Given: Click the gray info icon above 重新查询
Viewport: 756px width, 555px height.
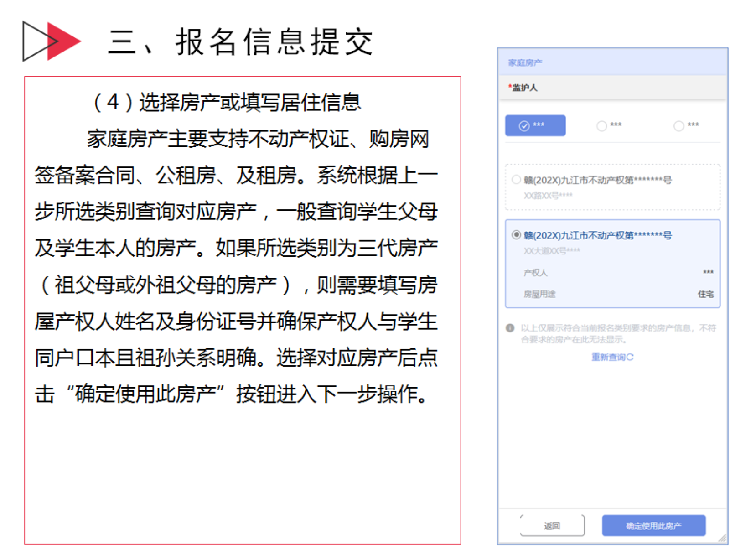Looking at the screenshot, I should click(x=510, y=328).
